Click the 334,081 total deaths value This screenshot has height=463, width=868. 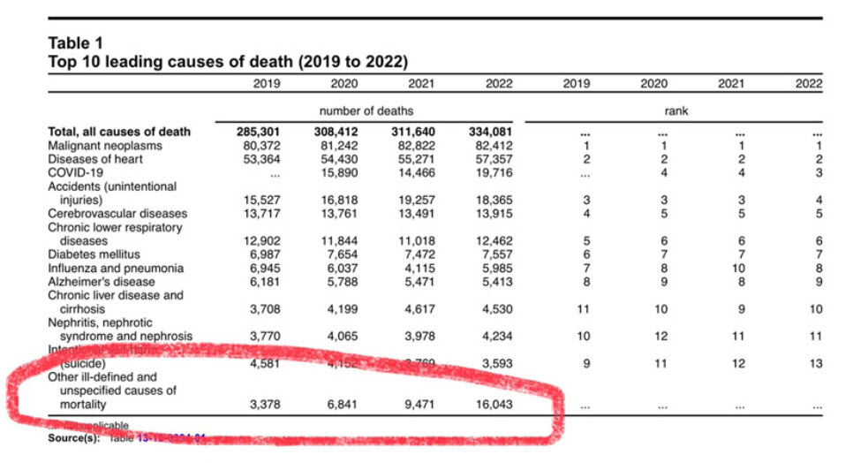489,132
